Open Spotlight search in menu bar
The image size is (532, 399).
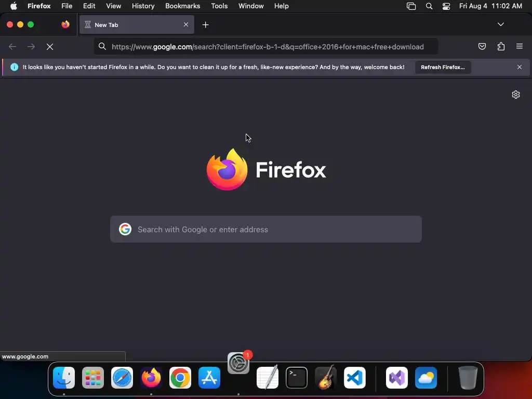click(x=429, y=6)
